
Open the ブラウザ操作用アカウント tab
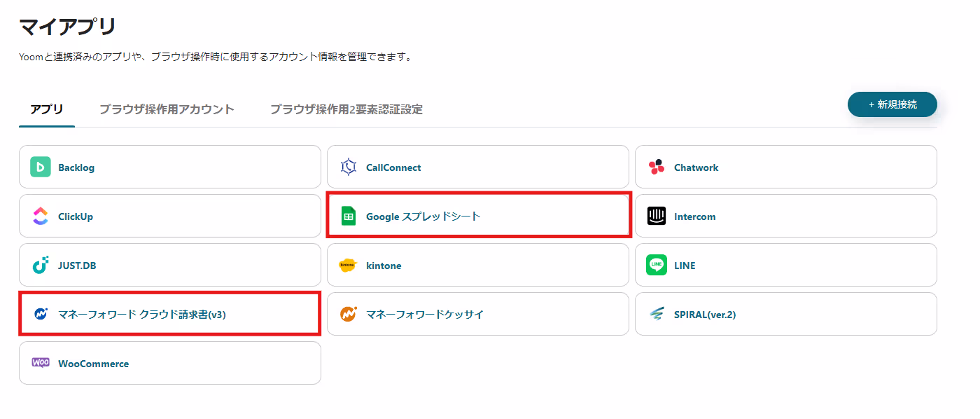click(167, 109)
